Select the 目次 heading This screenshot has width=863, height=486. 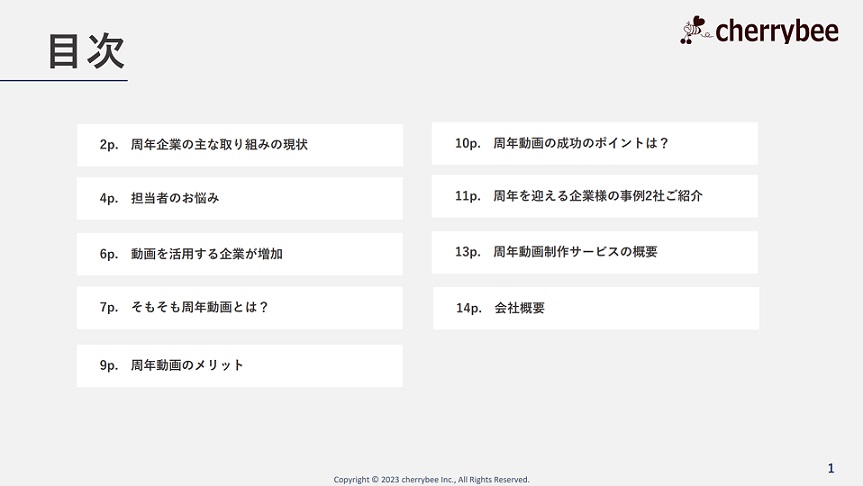click(x=86, y=52)
